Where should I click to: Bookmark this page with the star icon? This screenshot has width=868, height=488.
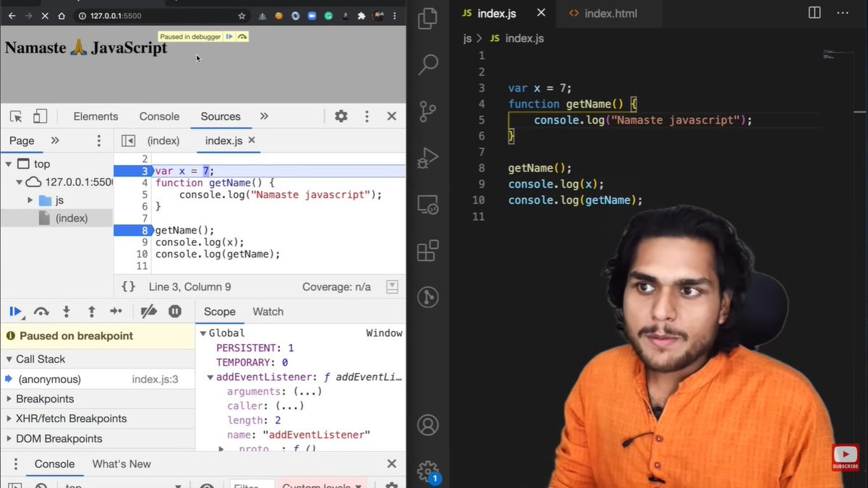tap(242, 15)
